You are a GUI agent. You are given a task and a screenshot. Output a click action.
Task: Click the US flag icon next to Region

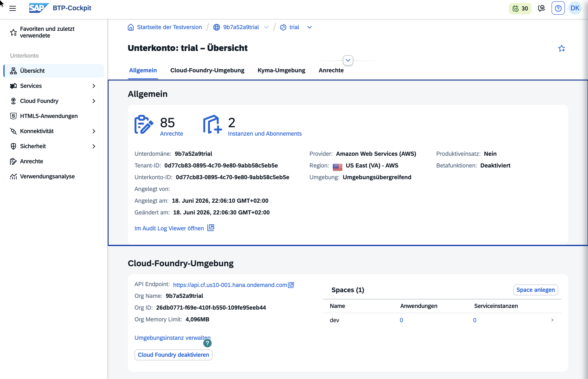point(337,167)
